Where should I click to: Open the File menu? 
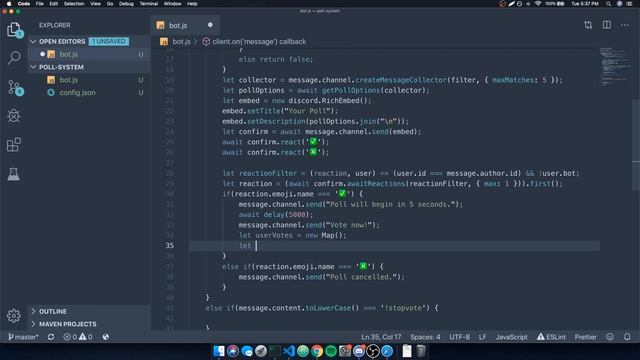pos(40,4)
